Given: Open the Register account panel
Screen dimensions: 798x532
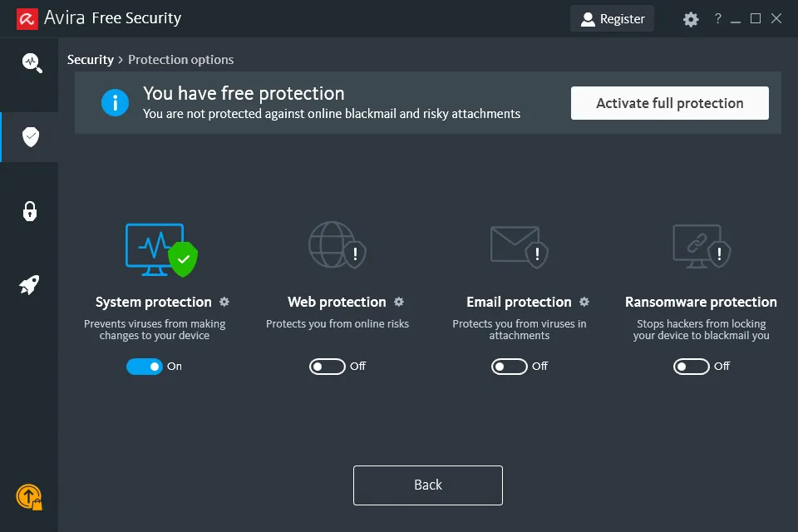Looking at the screenshot, I should tap(613, 18).
